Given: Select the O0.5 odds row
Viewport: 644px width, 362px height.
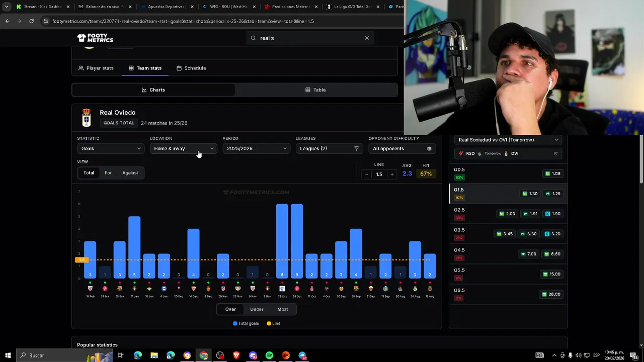Looking at the screenshot, I should coord(508,173).
